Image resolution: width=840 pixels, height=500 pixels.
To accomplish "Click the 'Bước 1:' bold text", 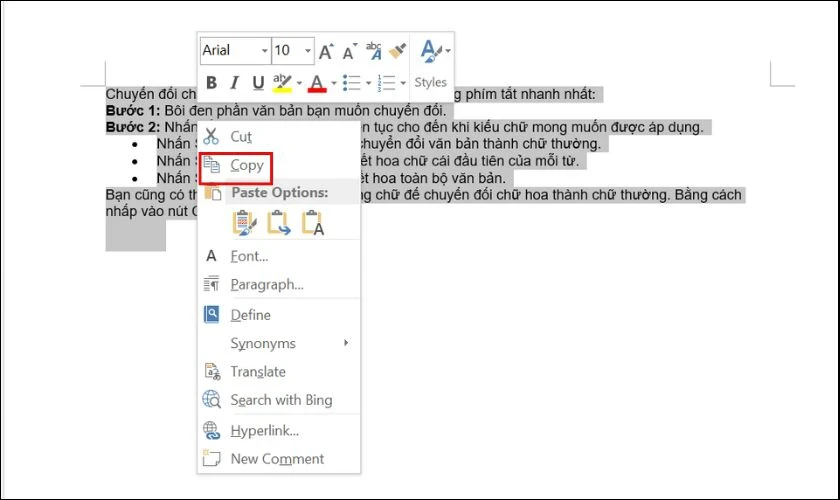I will point(133,110).
